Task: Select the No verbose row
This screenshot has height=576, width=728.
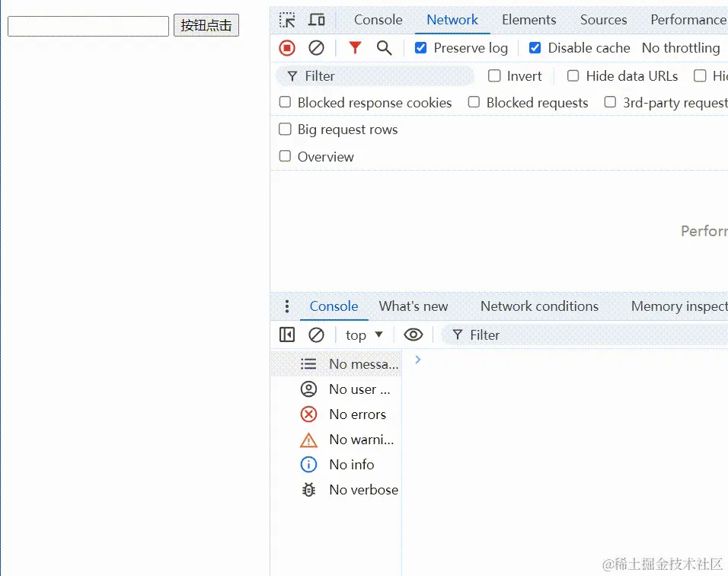Action: point(336,489)
